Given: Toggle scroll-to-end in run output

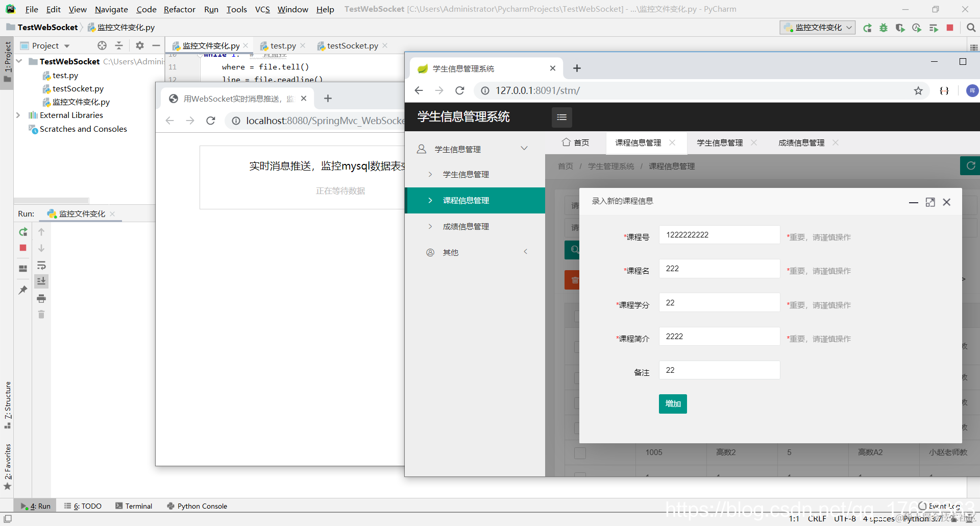Looking at the screenshot, I should tap(41, 281).
